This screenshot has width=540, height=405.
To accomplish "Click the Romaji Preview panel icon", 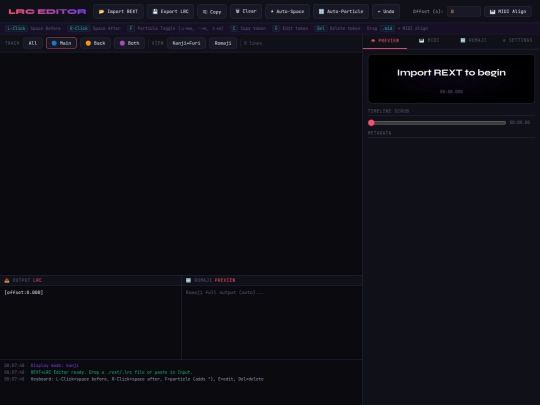I will pyautogui.click(x=188, y=280).
